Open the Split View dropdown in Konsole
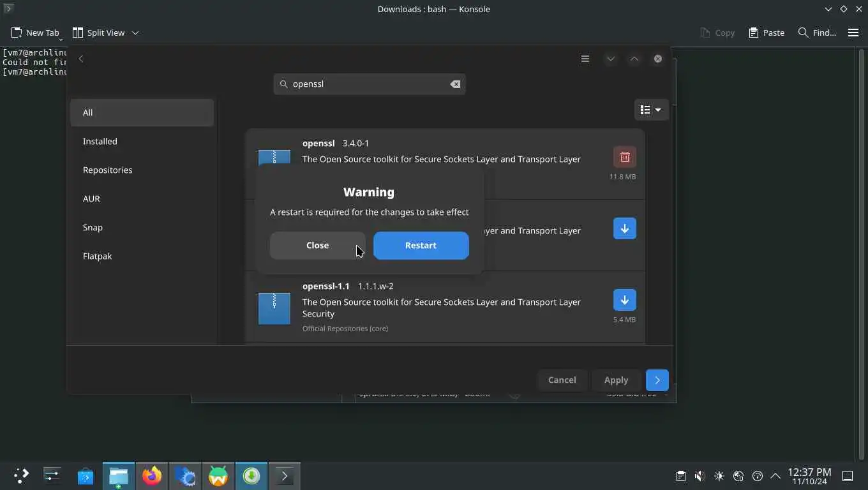 click(105, 33)
